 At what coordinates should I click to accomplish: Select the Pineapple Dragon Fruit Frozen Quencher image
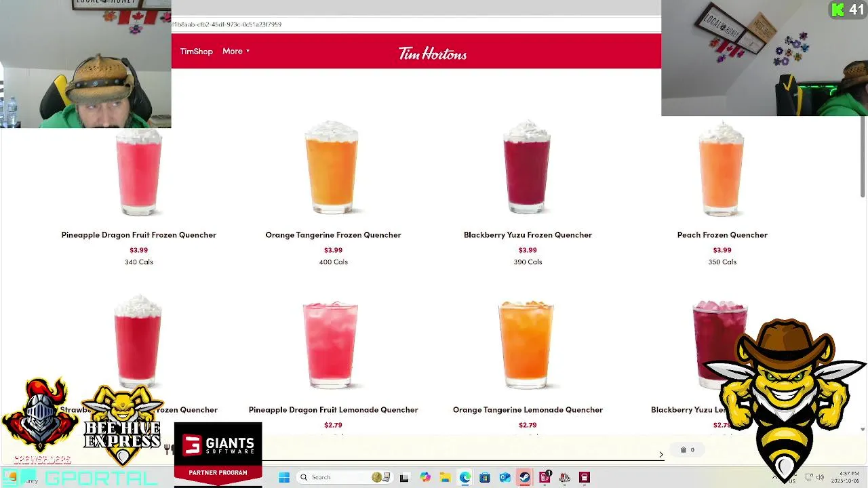(139, 172)
